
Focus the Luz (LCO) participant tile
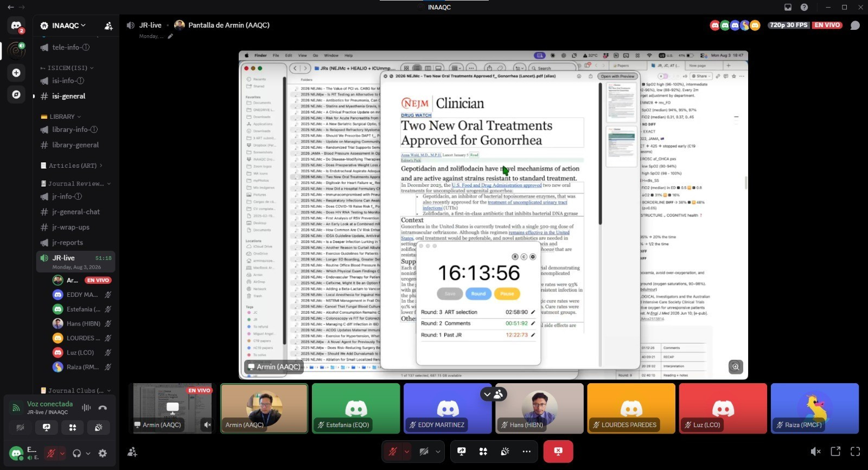pos(723,408)
